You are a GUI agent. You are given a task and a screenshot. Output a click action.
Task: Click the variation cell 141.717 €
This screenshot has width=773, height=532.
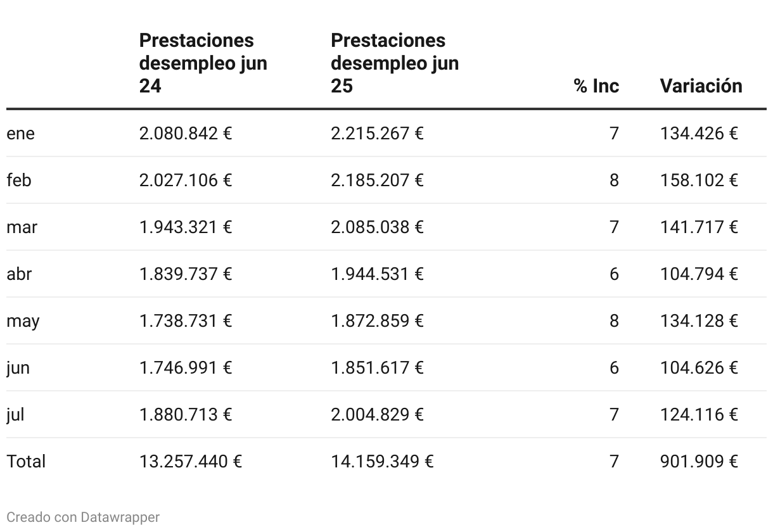click(x=699, y=227)
